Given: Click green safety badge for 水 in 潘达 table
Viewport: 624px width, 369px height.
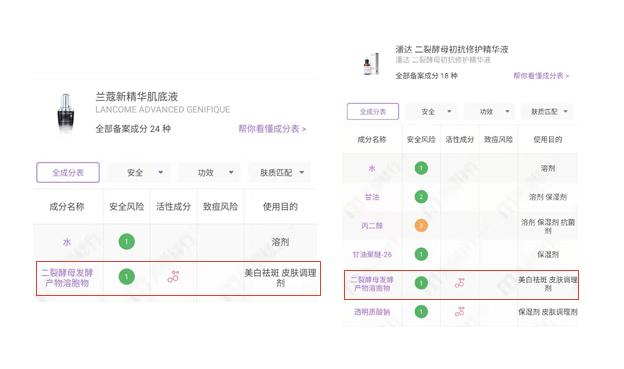Looking at the screenshot, I should (421, 168).
